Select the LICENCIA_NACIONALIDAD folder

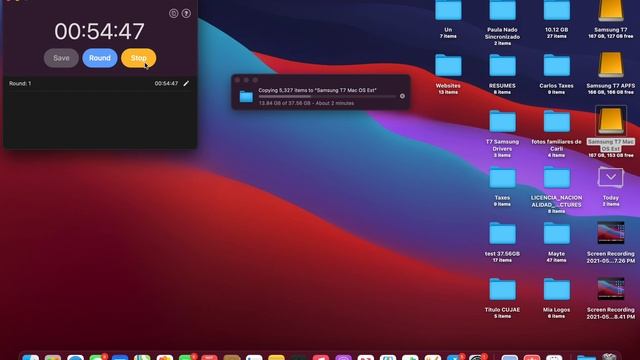coord(557,177)
